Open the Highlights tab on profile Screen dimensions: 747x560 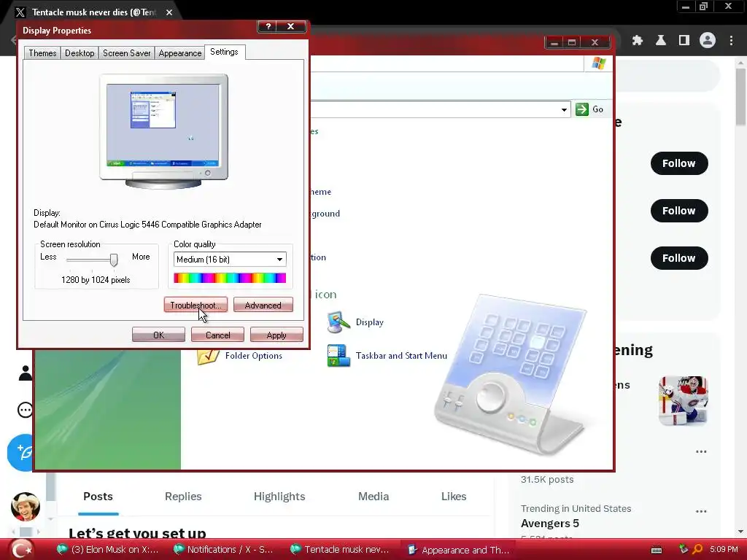[279, 497]
